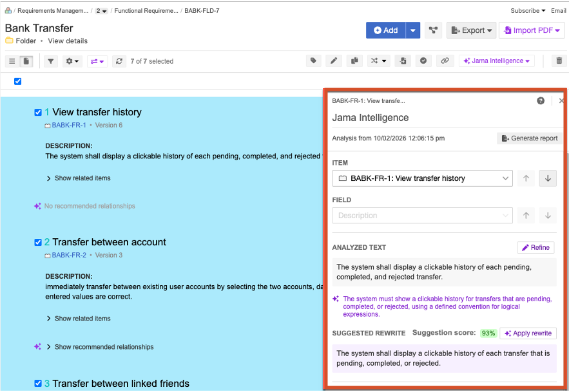Click the Generate report button
569x392 pixels.
(530, 138)
